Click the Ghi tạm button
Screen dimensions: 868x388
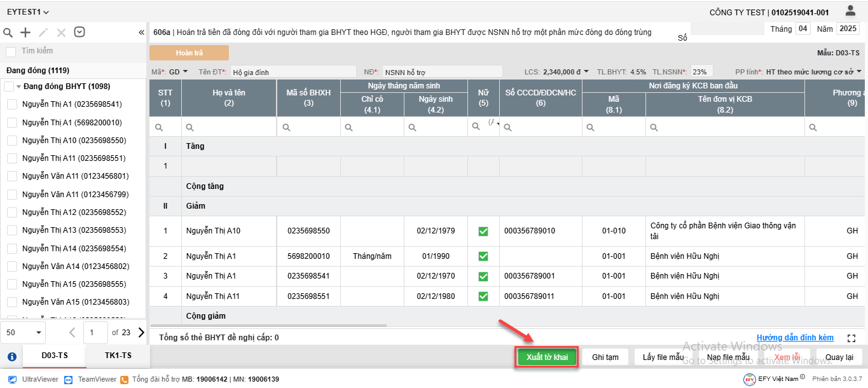(605, 357)
